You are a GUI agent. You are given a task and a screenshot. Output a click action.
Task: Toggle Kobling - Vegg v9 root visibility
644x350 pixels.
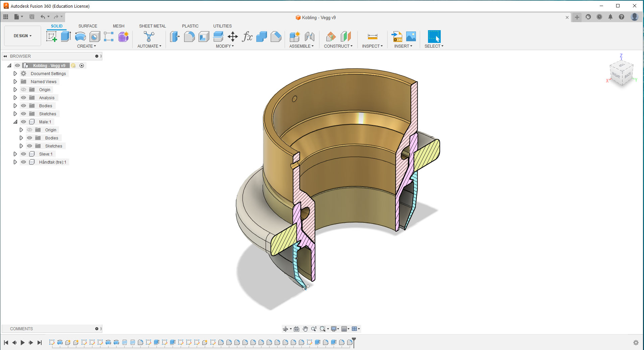click(x=17, y=65)
